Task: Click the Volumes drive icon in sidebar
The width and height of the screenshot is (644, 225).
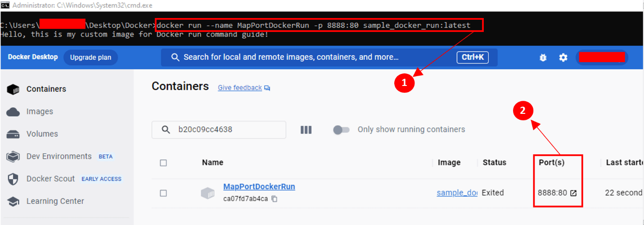Action: tap(14, 134)
